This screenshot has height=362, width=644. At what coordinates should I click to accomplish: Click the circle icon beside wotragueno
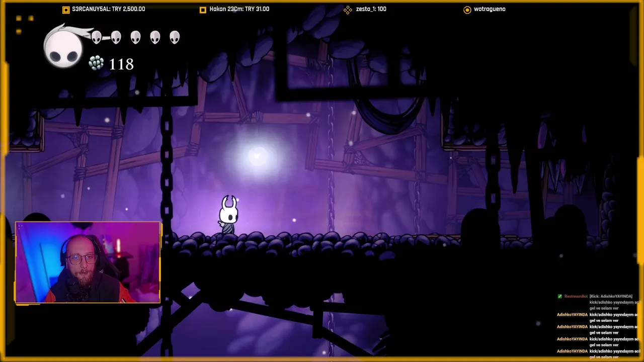(x=467, y=10)
